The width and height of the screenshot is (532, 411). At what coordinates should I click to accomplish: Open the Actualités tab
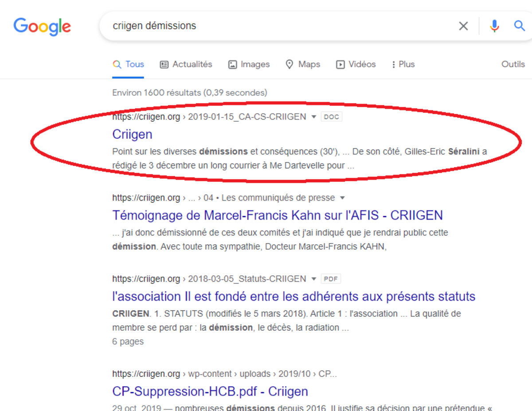tap(186, 65)
